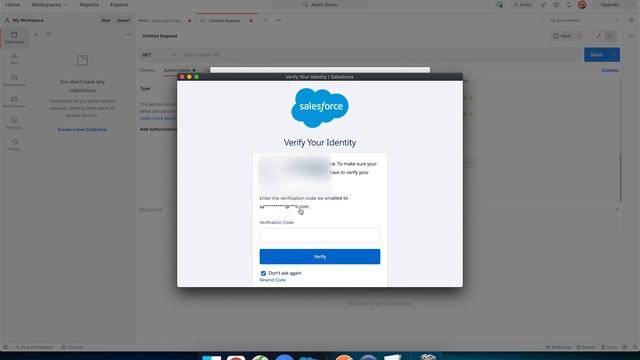Click the Send request button
The height and width of the screenshot is (360, 640).
(596, 55)
